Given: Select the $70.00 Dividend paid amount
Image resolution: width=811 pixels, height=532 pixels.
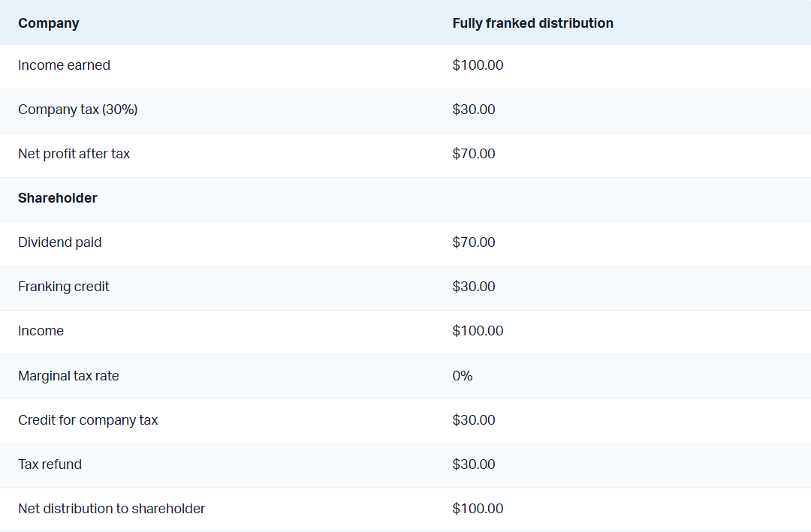Looking at the screenshot, I should click(474, 242).
